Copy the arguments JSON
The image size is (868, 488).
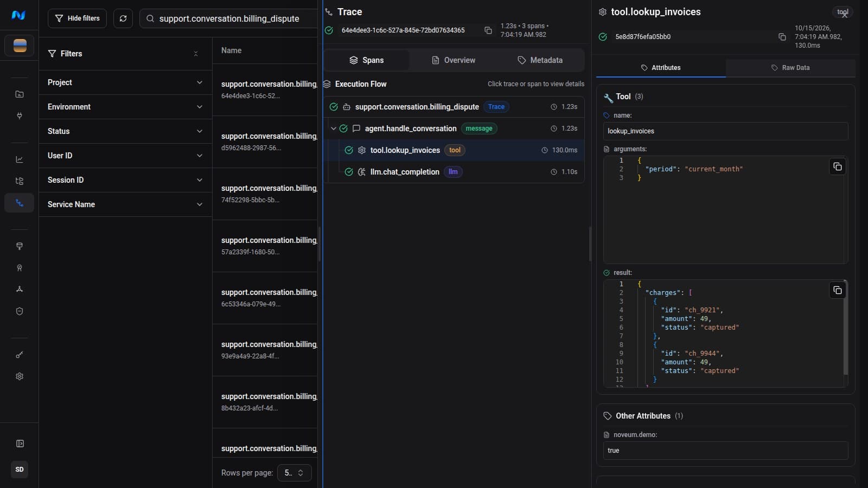[x=838, y=166]
